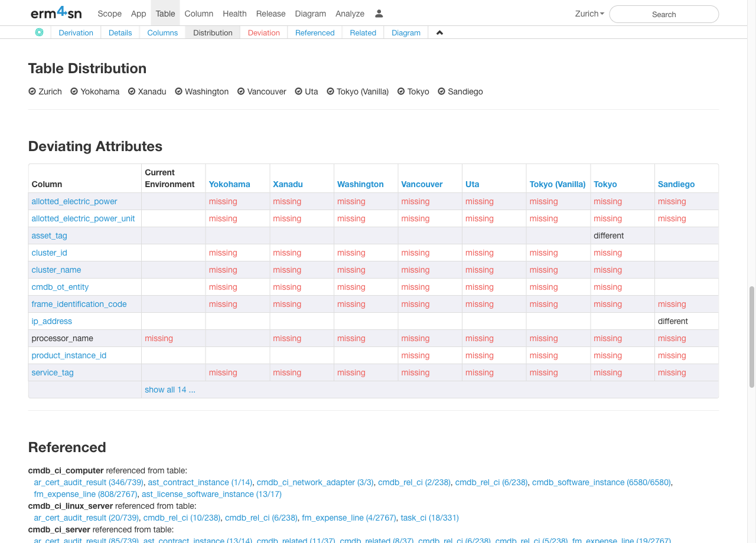Click the Vancouver check-circle icon

point(241,91)
